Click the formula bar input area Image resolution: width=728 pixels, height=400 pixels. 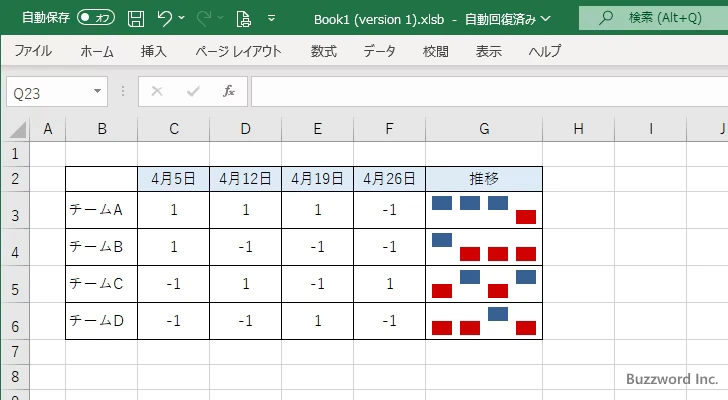[489, 91]
